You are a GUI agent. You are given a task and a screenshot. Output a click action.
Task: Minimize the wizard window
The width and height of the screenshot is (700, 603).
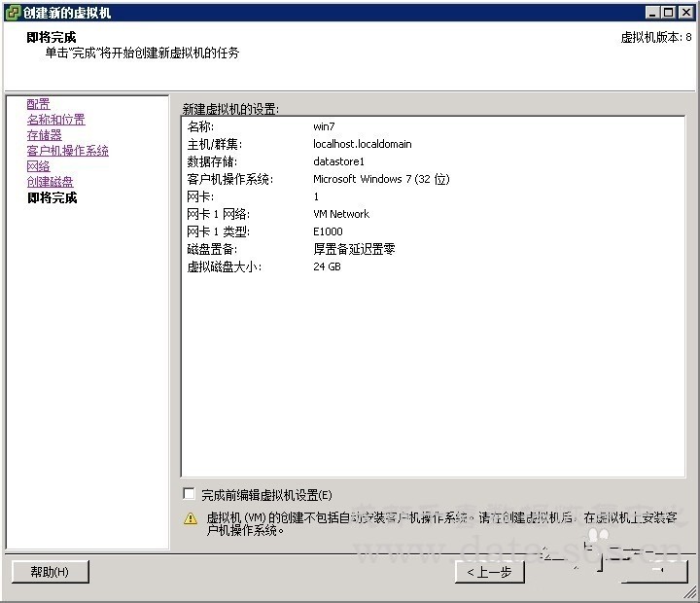(651, 13)
